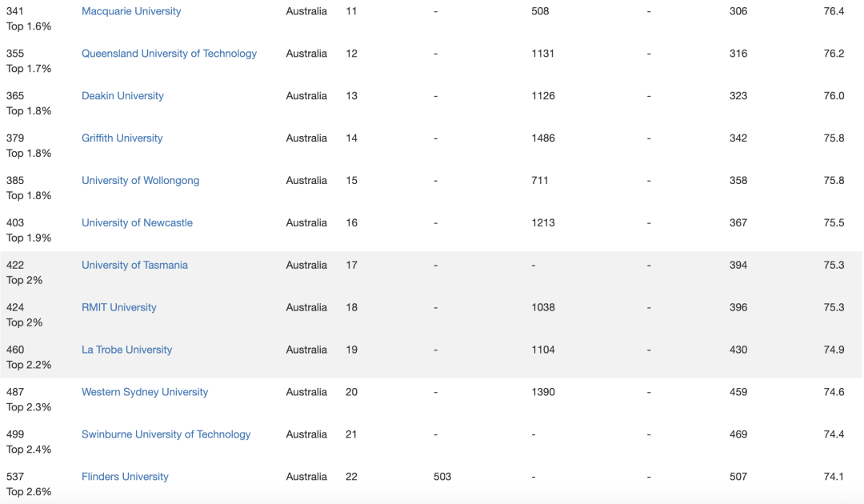
Task: Click world rank 537 cell
Action: click(15, 477)
